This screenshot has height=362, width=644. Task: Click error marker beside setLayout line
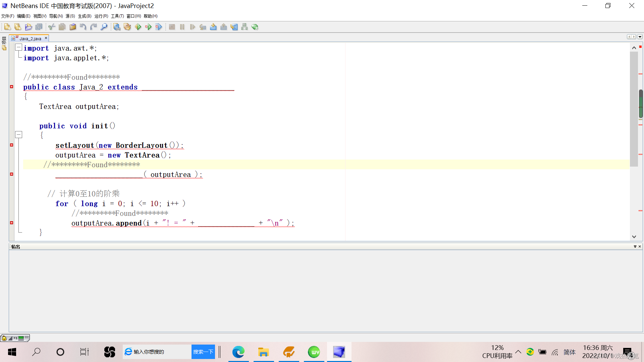click(x=12, y=145)
